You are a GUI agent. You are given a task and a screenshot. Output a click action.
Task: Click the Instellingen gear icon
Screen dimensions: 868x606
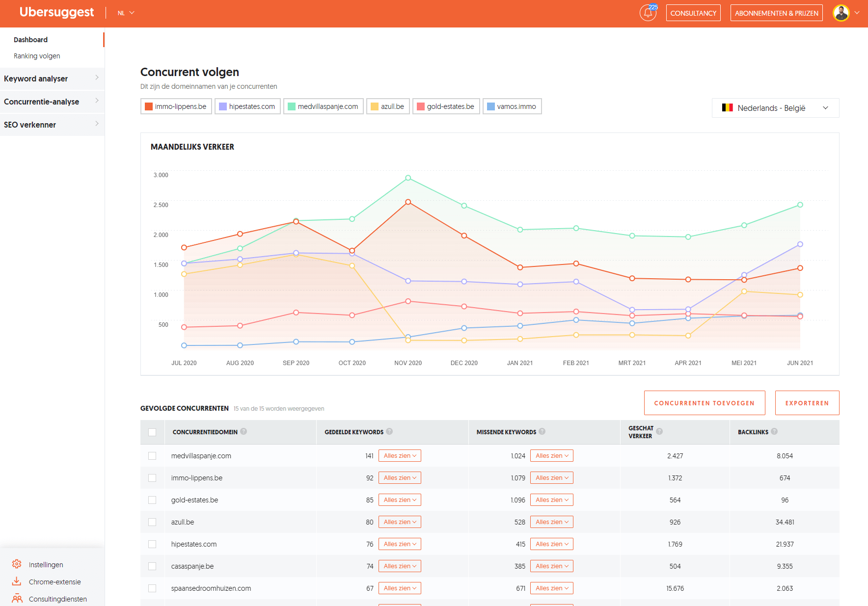(17, 564)
